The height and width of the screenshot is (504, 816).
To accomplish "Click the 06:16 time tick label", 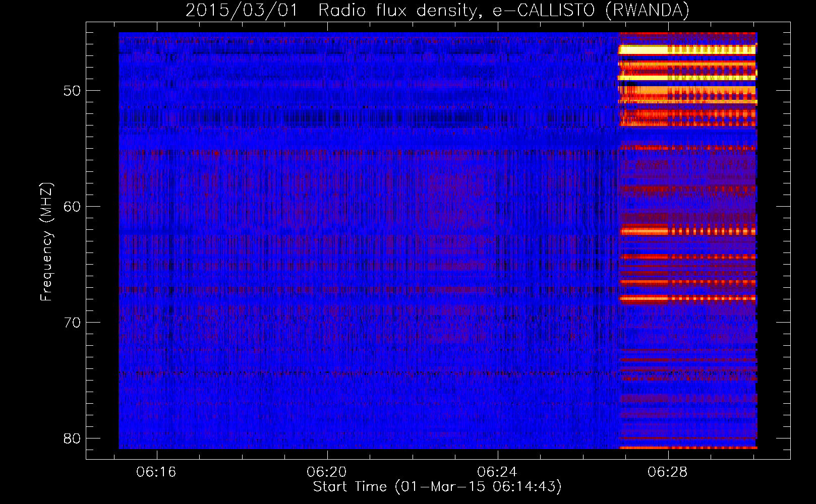I will [156, 472].
